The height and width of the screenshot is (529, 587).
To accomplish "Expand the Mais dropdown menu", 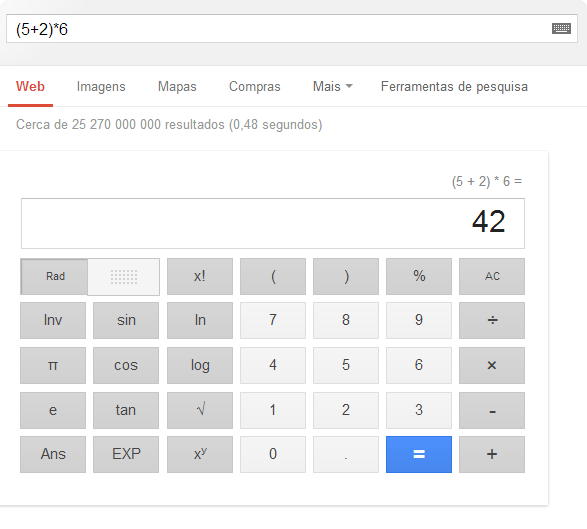I will 332,86.
